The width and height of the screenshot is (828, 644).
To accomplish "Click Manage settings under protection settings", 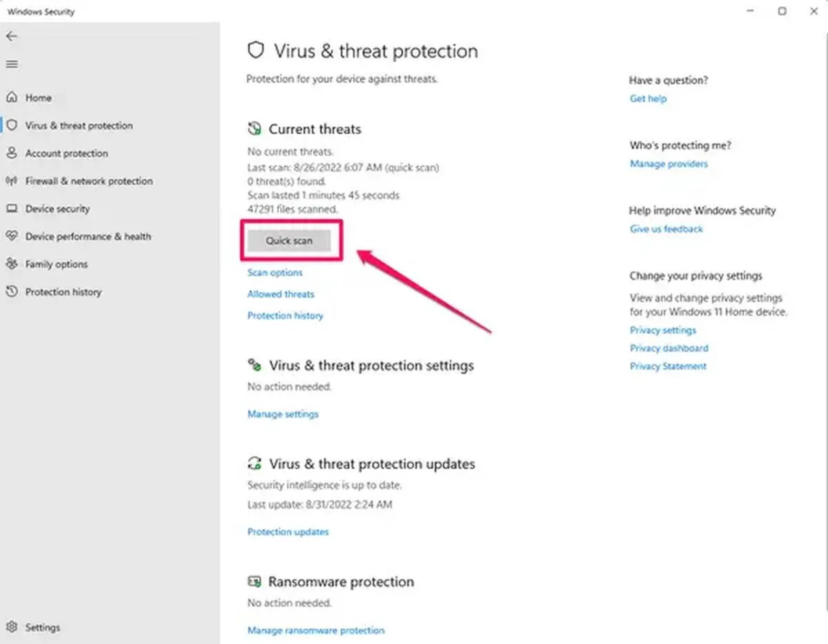I will [283, 414].
